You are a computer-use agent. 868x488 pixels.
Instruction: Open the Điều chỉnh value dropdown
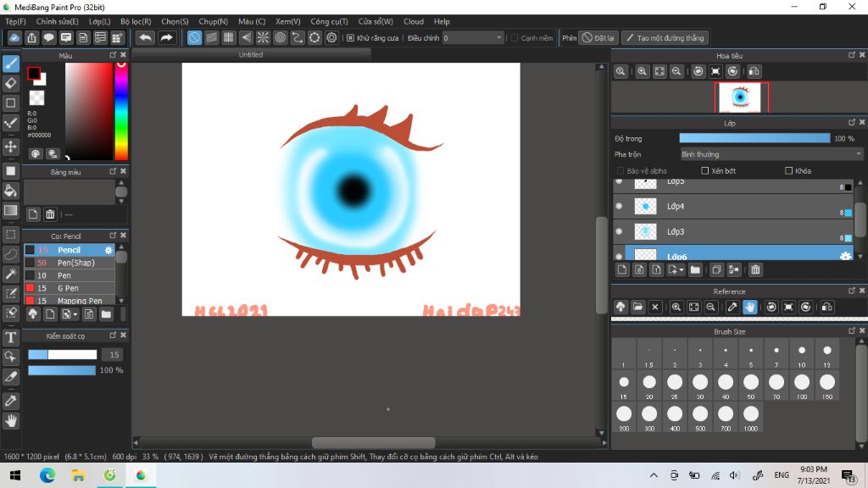coord(473,37)
